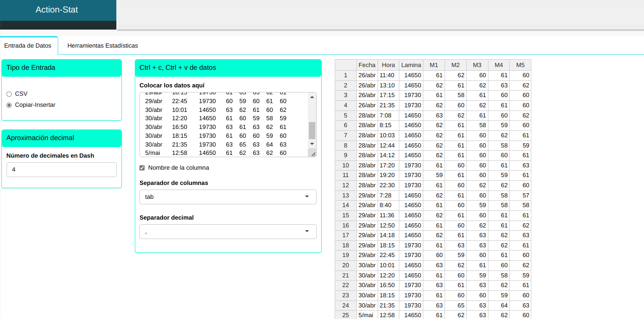Open the Separador de columnas dropdown
Viewport: 644px width, 319px height.
point(228,197)
